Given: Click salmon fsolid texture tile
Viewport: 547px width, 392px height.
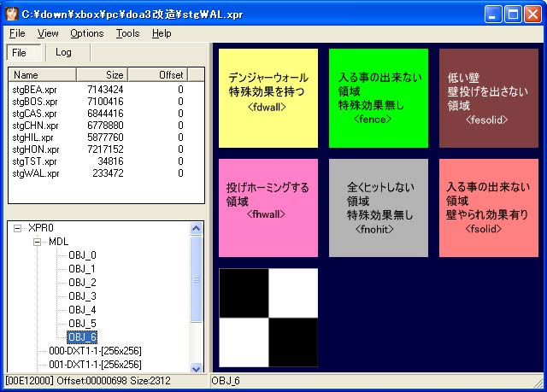Looking at the screenshot, I should coord(489,208).
